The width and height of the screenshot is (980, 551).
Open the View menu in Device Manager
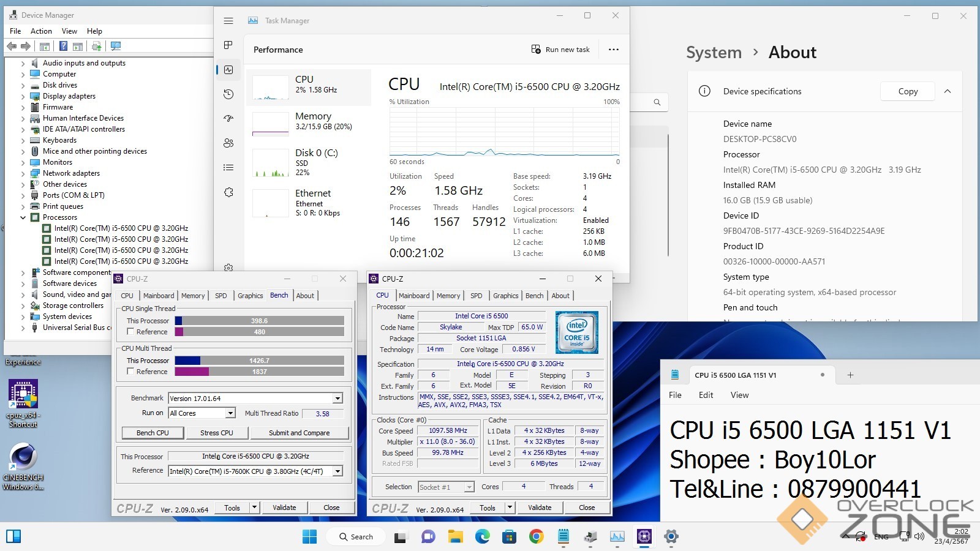pos(69,31)
